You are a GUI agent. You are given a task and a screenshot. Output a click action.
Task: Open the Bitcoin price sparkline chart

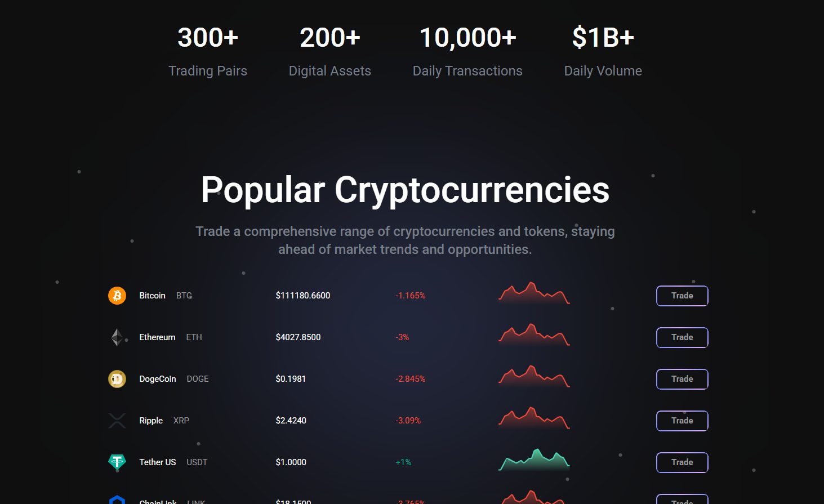[534, 294]
